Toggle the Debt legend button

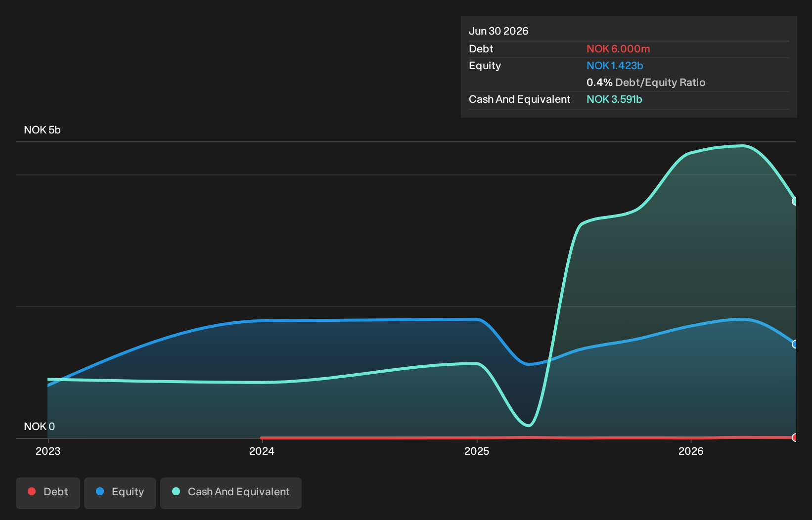point(48,493)
